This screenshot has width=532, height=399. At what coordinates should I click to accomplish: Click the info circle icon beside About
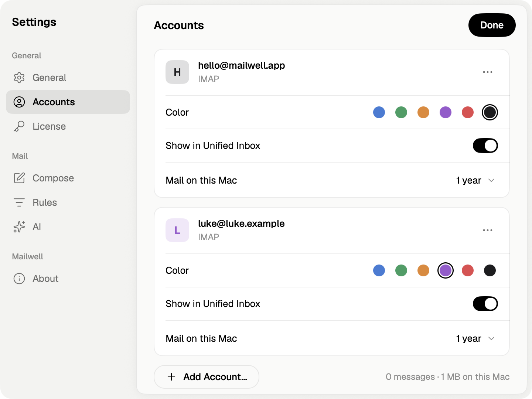tap(19, 279)
